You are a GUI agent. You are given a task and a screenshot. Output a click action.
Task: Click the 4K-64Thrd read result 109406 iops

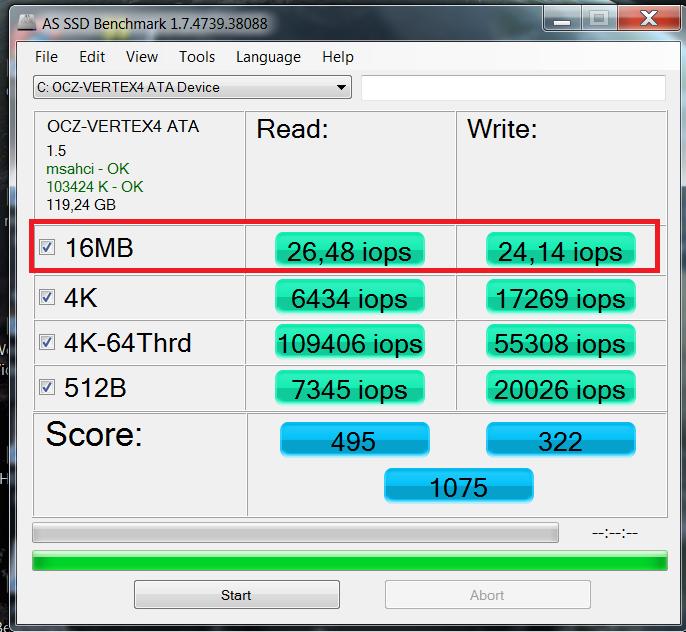[x=350, y=342]
